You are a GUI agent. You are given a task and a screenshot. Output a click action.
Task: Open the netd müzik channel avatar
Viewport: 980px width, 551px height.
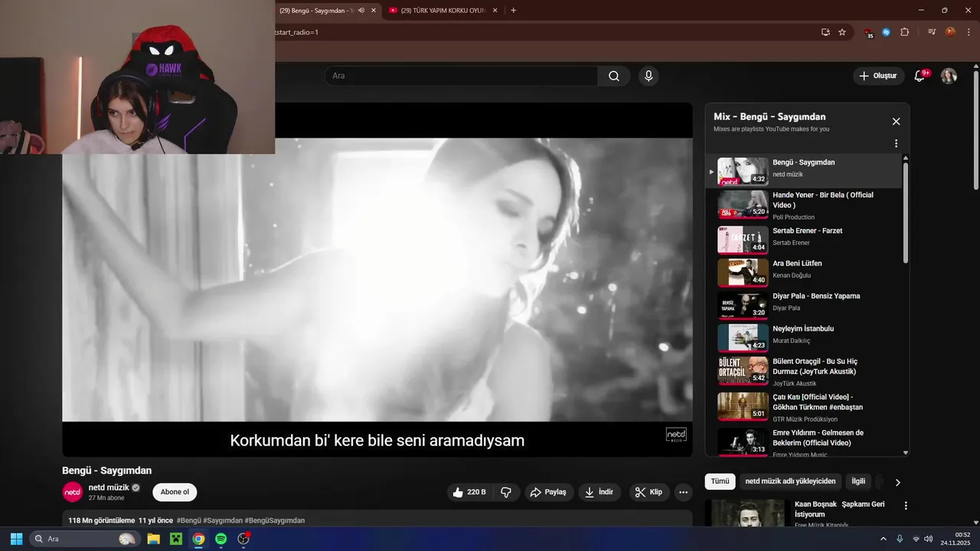point(72,492)
